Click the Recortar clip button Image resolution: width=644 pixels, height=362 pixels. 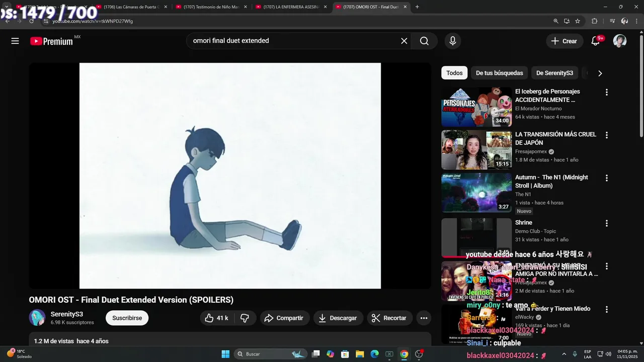tap(389, 318)
